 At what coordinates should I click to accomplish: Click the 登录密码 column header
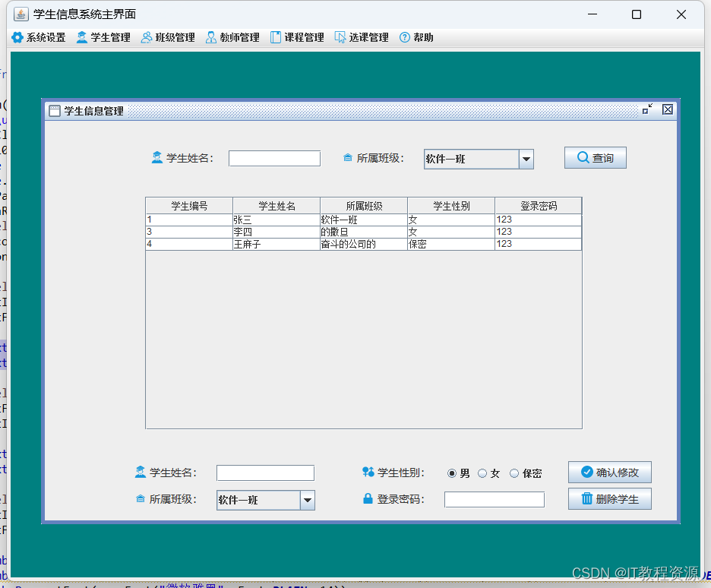(x=539, y=206)
